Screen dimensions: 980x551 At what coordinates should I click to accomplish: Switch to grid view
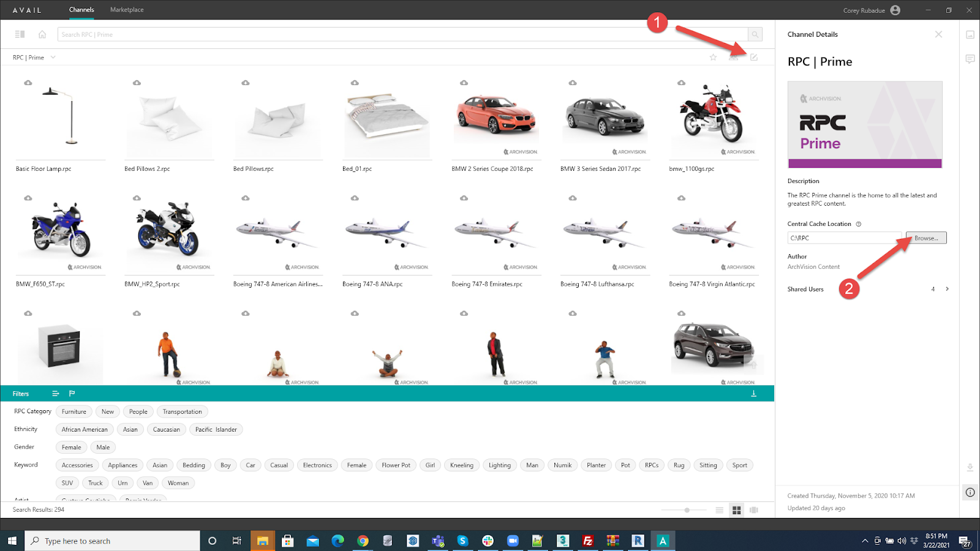pos(737,510)
